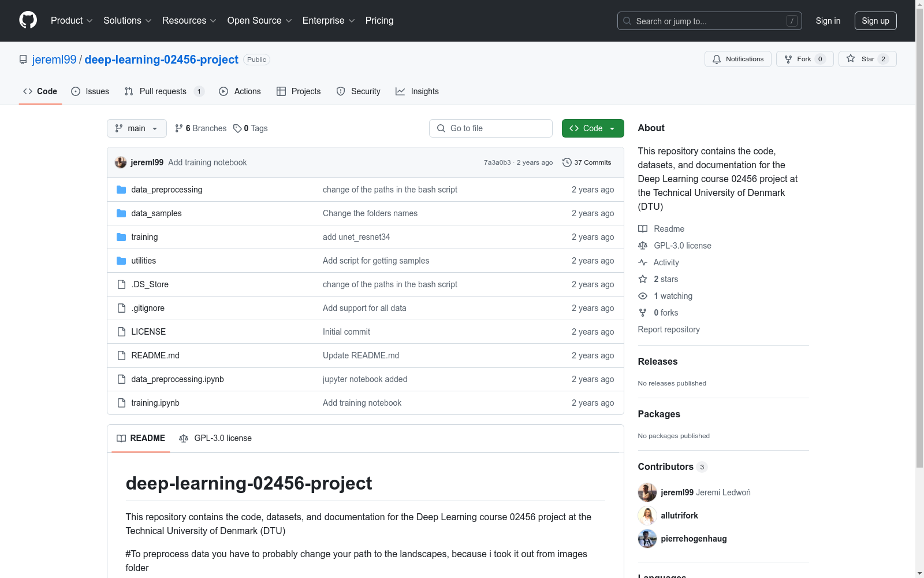
Task: Switch to the Security tab
Action: tap(358, 91)
